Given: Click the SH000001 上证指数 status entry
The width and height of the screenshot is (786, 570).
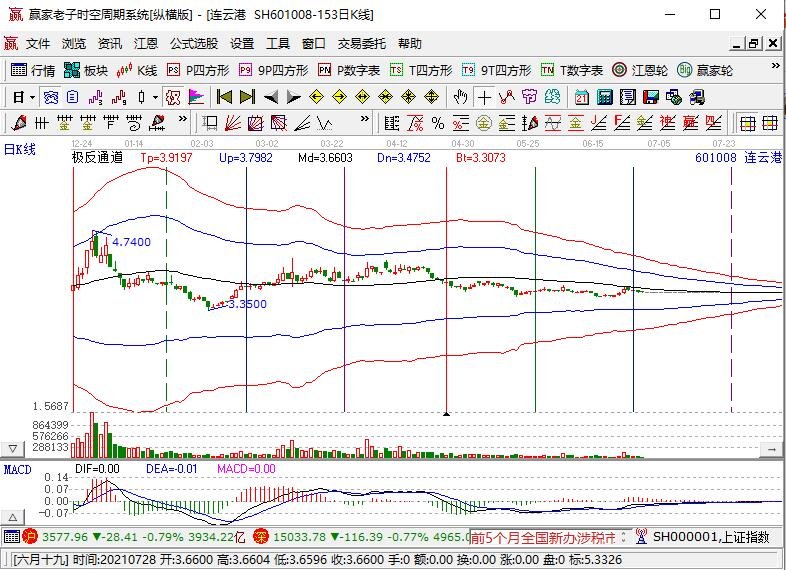Looking at the screenshot, I should click(711, 537).
